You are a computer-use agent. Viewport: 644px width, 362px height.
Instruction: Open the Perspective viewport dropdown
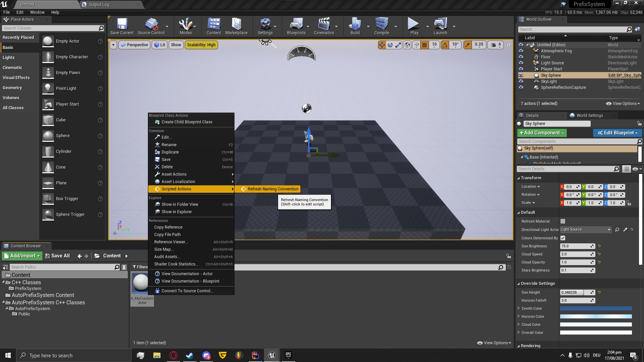134,45
